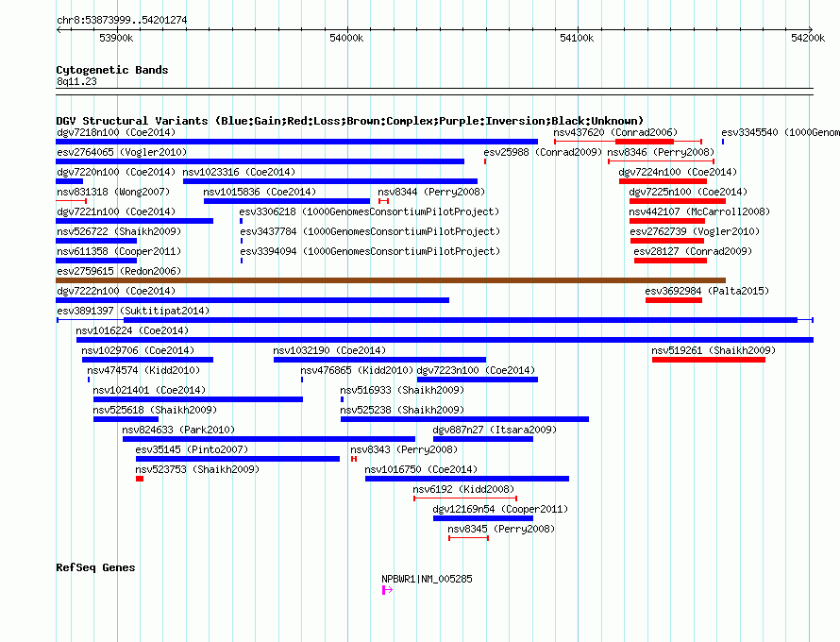Viewport: 840px width, 642px height.
Task: Click dgv7225n100 (Coe2014) label
Action: point(688,192)
